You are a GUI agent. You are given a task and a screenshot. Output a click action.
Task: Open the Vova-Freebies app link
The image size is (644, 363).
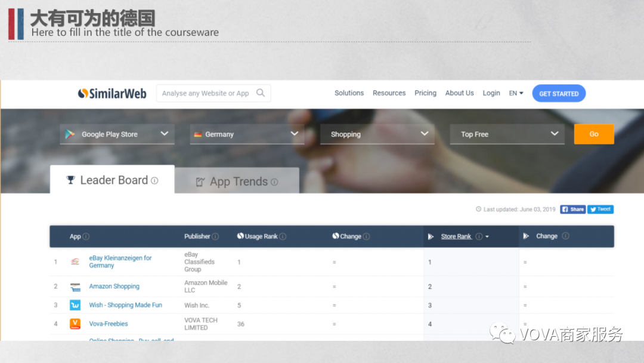point(109,324)
